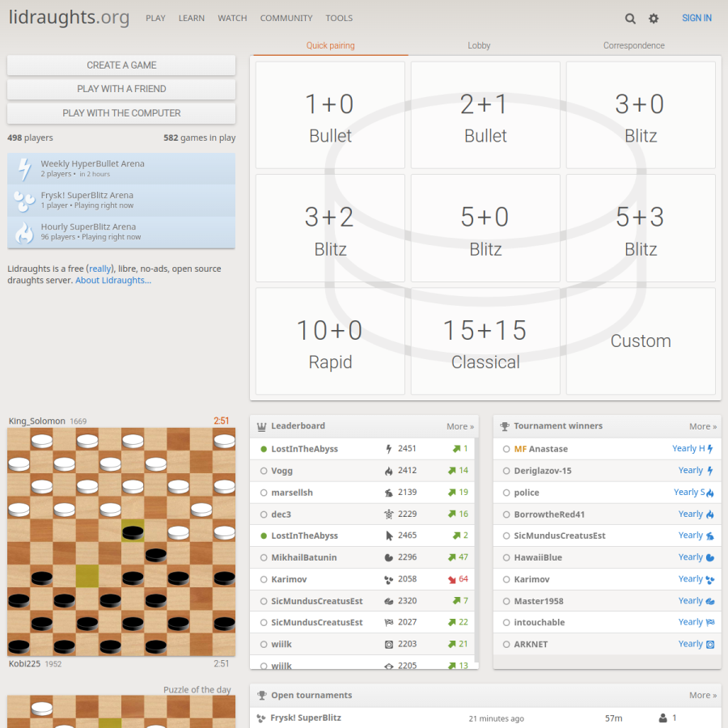Open the COMMUNITY menu

tap(286, 18)
